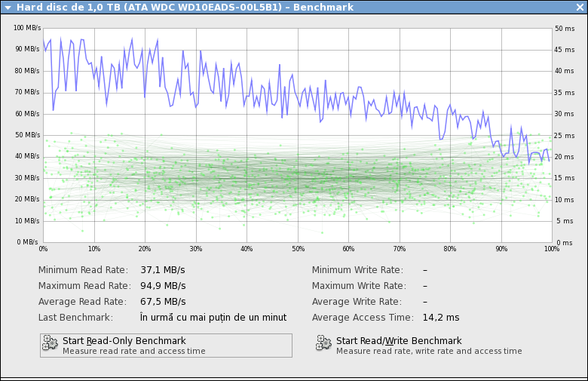588x381 pixels.
Task: Select the 14,2 ms average access time
Action: [440, 318]
